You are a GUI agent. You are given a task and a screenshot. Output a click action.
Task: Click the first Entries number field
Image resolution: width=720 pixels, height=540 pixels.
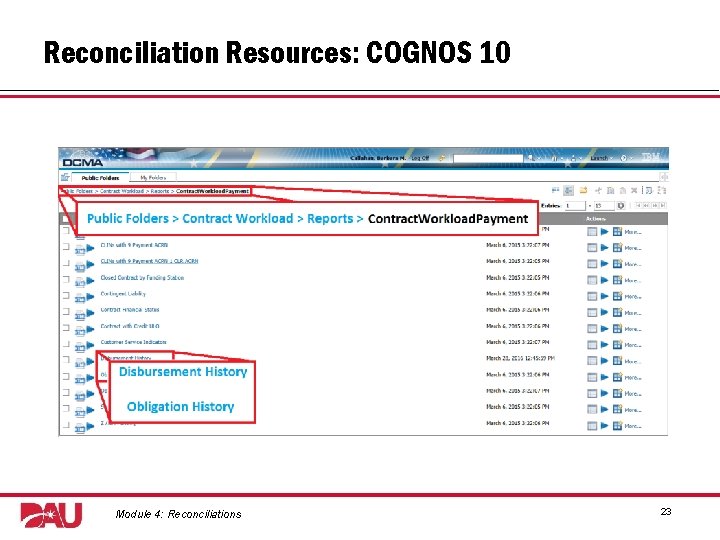tap(575, 206)
